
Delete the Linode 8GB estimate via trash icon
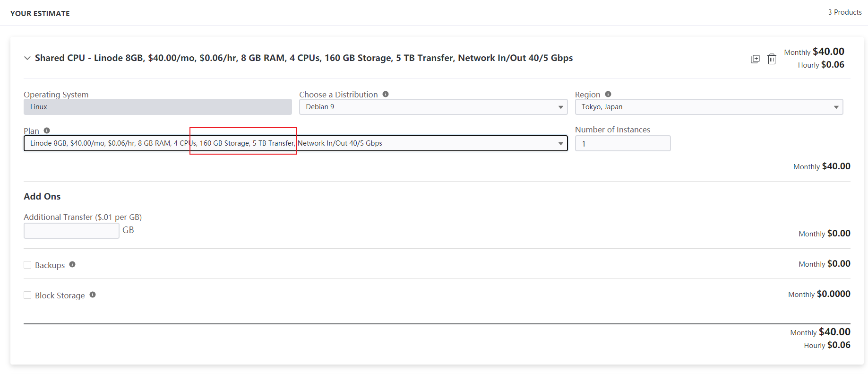coord(772,59)
